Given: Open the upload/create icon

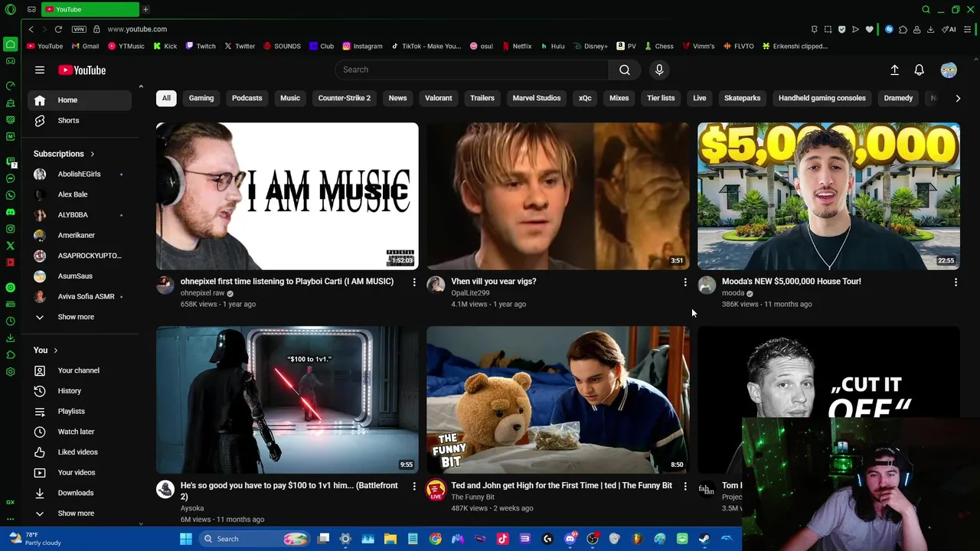Looking at the screenshot, I should click(x=894, y=70).
